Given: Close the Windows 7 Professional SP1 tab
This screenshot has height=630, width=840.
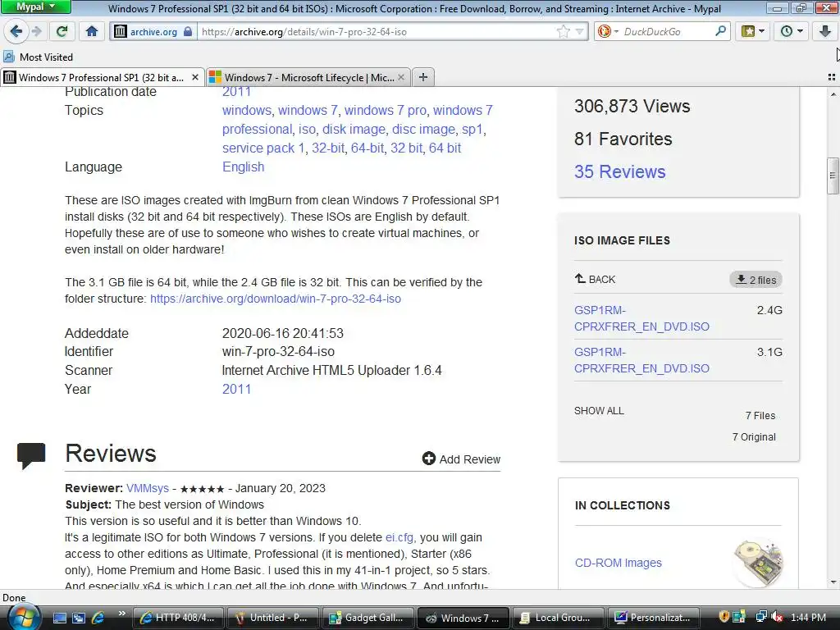Looking at the screenshot, I should (x=195, y=78).
